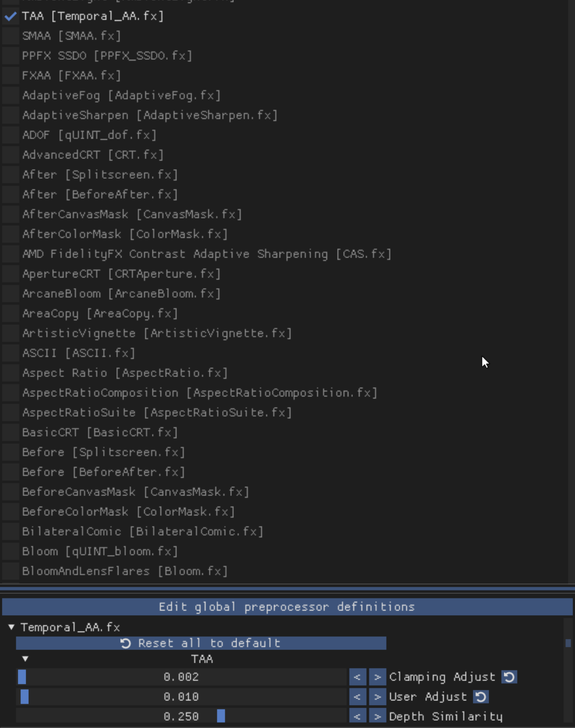Decrease User Adjust with left arrow
The width and height of the screenshot is (575, 728).
pyautogui.click(x=357, y=697)
